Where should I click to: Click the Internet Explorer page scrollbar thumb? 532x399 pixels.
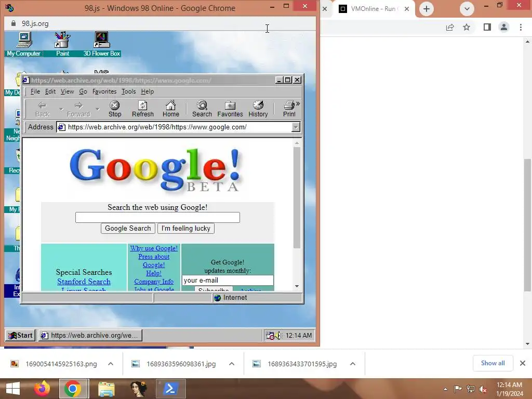click(x=297, y=197)
